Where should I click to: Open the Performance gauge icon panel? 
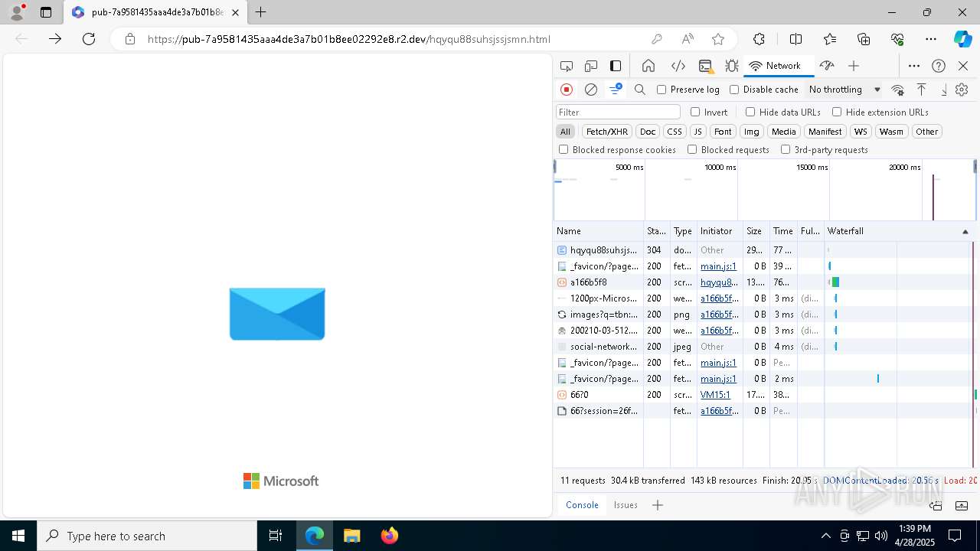pos(826,66)
